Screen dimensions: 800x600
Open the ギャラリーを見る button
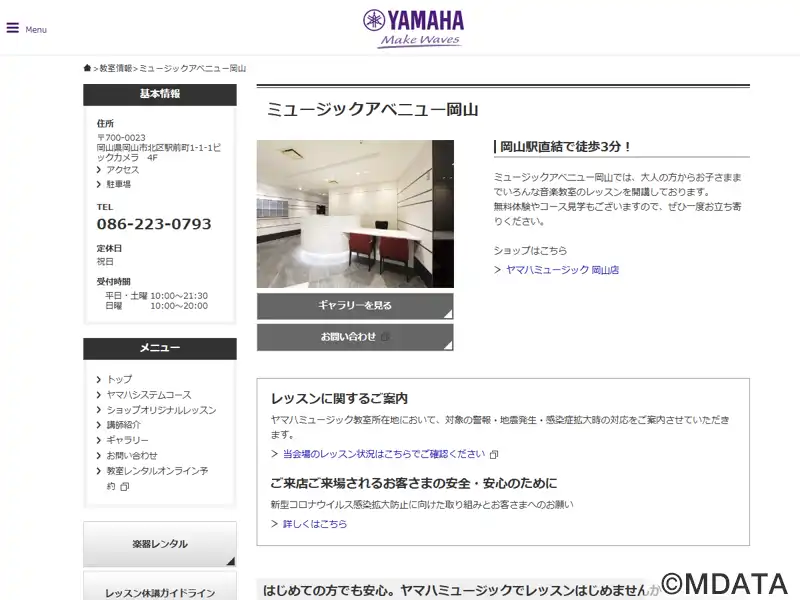click(x=355, y=306)
